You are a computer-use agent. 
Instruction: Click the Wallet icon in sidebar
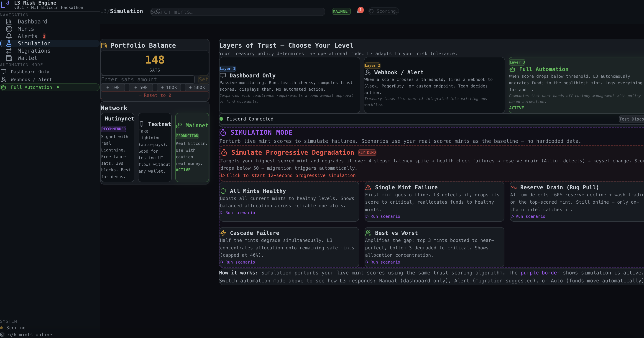click(x=9, y=58)
